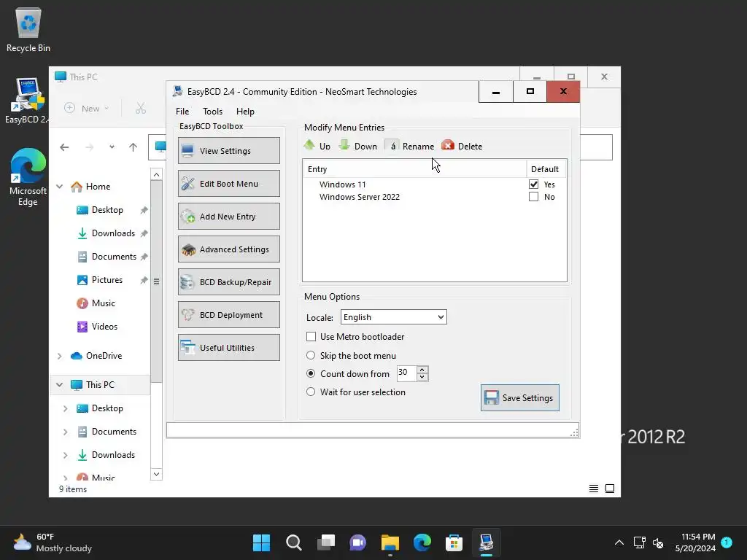Viewport: 747px width, 560px height.
Task: Open Windows Start menu
Action: (262, 542)
